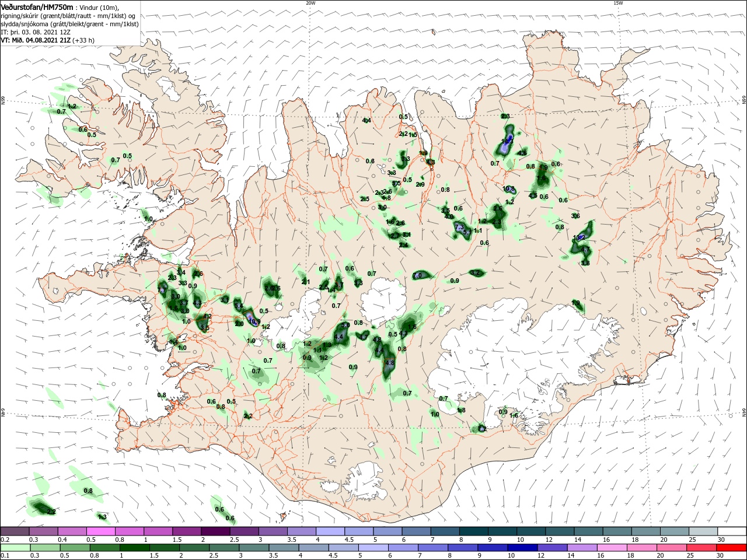Click the white swatch before 30 on the upper scale
747x560 pixels.
(x=733, y=531)
